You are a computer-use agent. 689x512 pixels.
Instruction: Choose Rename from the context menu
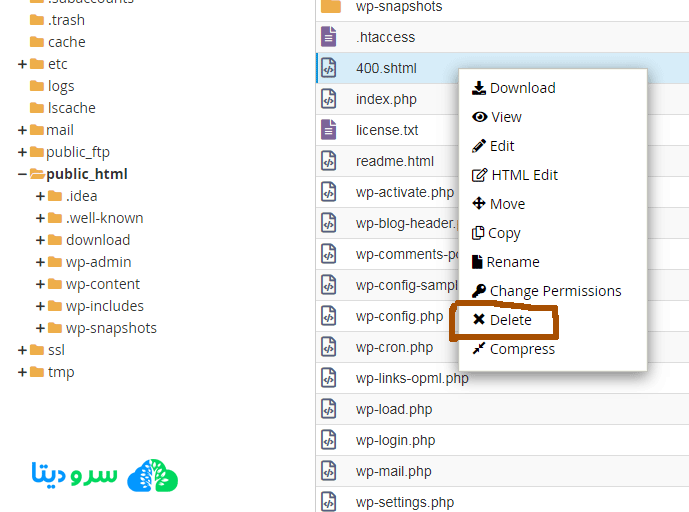coord(513,262)
